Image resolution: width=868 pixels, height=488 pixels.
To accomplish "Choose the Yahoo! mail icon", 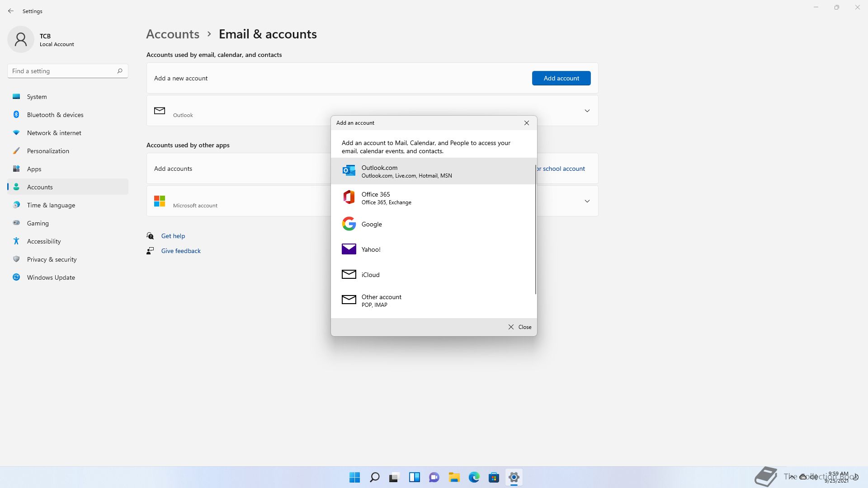I will pos(349,249).
